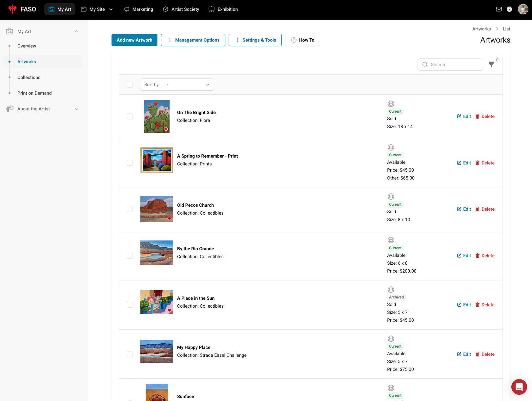Open the Marketing menu

click(x=138, y=9)
